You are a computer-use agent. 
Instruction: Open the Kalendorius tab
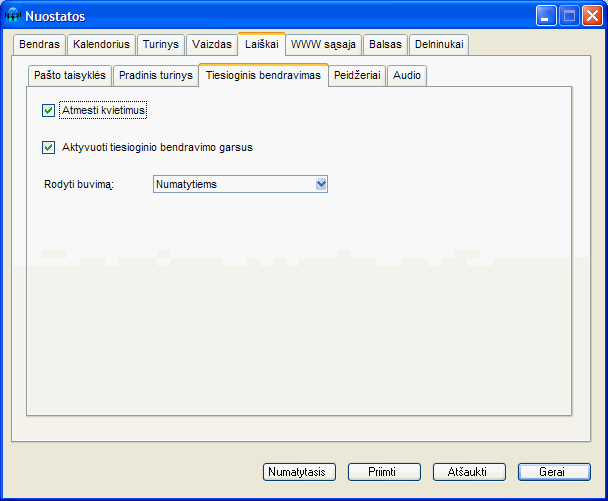click(101, 45)
